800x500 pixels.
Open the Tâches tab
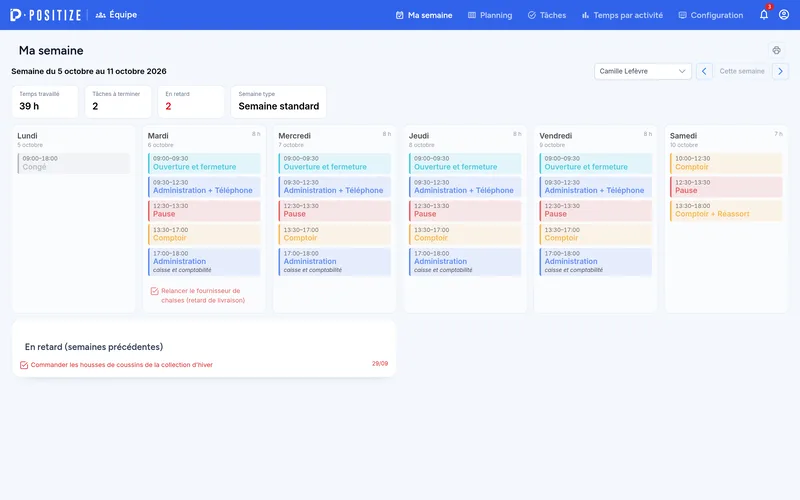click(x=547, y=15)
